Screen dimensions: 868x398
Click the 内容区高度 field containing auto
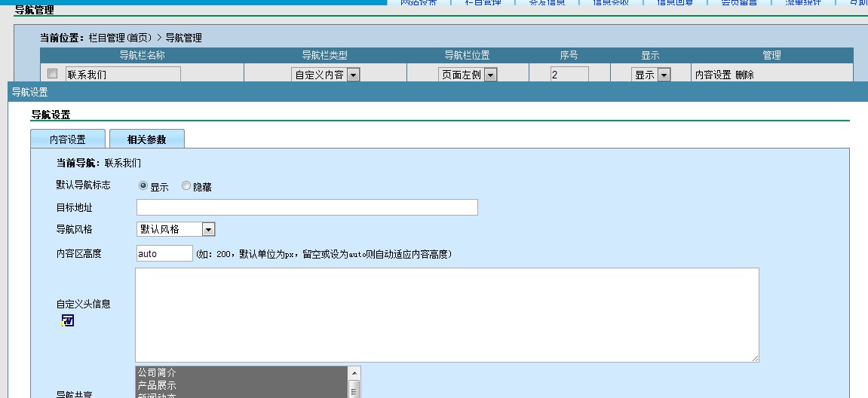(x=164, y=253)
